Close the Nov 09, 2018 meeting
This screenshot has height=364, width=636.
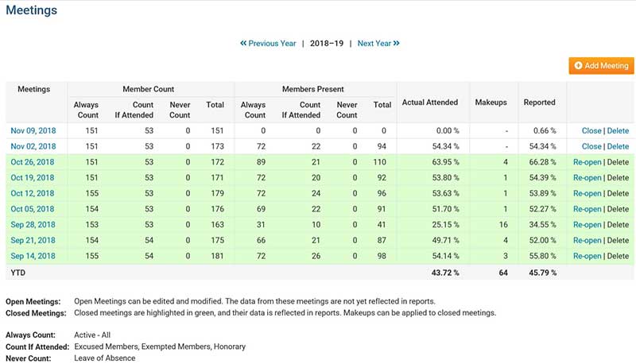591,130
